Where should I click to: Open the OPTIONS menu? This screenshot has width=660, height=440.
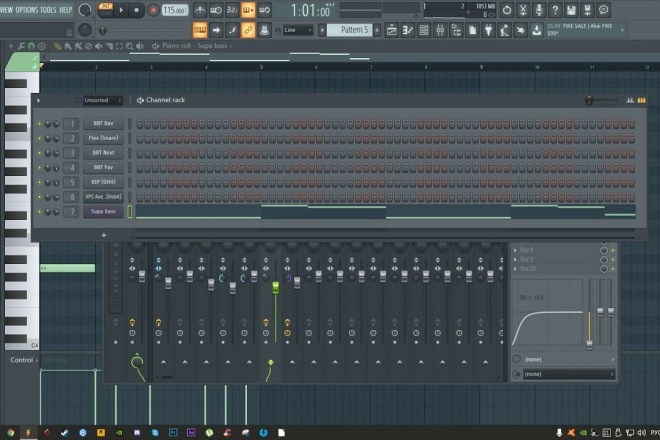pos(27,10)
